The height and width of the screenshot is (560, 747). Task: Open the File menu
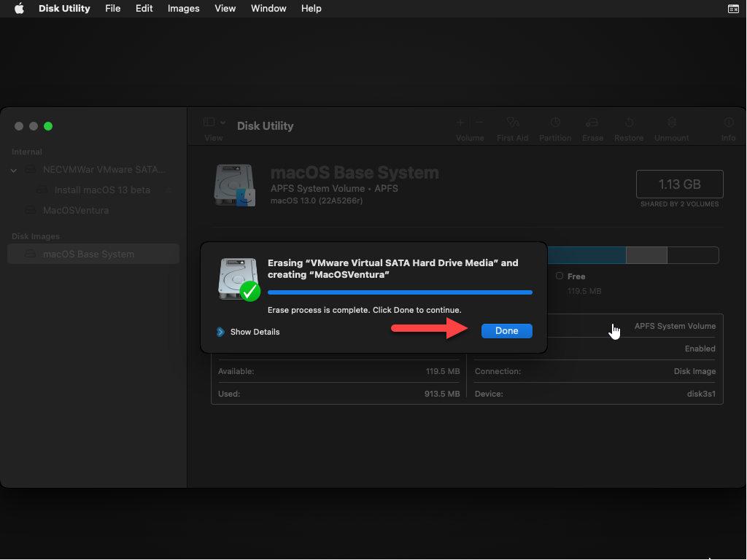(x=112, y=9)
